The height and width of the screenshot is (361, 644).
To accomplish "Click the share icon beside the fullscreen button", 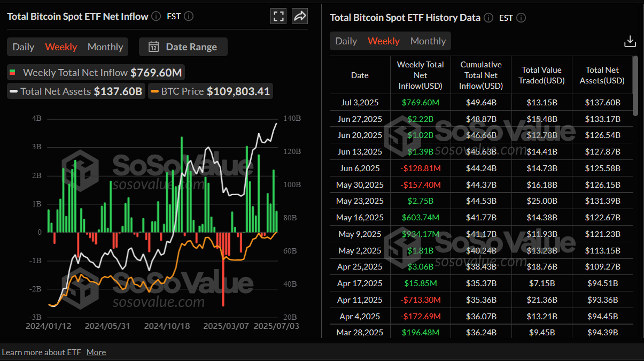I will pos(300,16).
